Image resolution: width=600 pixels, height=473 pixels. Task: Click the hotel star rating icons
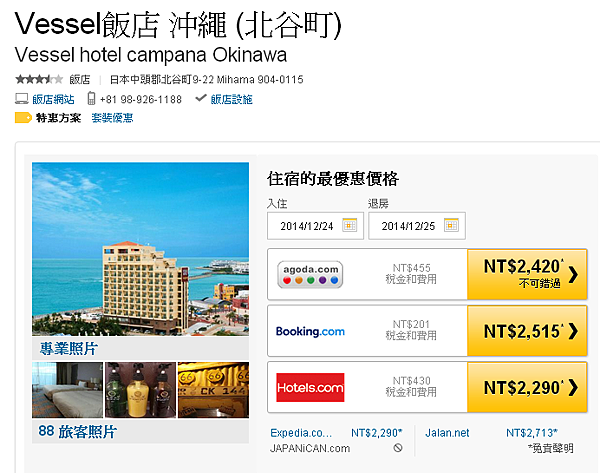[39, 79]
